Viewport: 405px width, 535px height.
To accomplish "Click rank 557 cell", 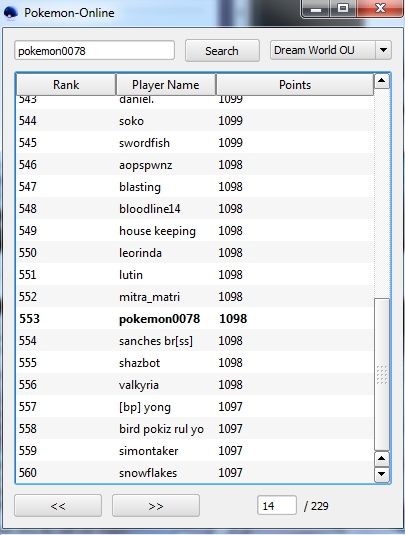I will tap(28, 407).
